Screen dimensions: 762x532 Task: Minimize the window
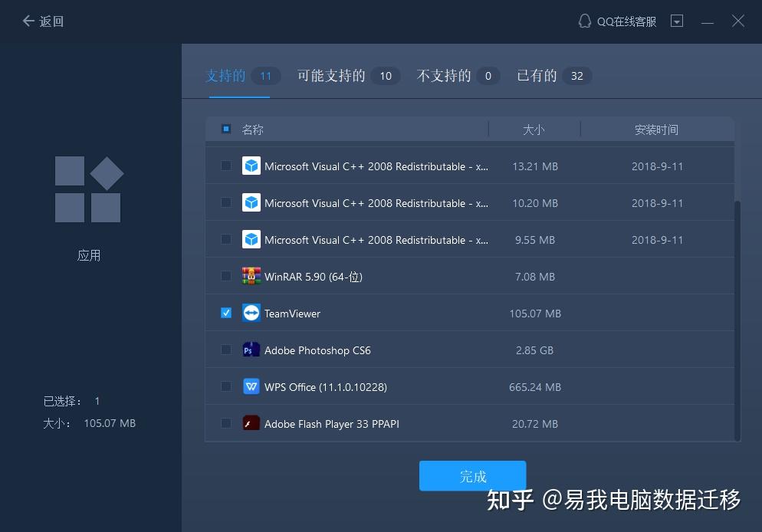(x=707, y=22)
